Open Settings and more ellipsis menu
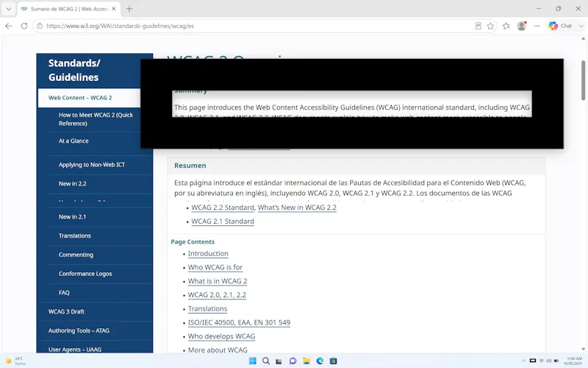The width and height of the screenshot is (588, 368). [x=537, y=26]
